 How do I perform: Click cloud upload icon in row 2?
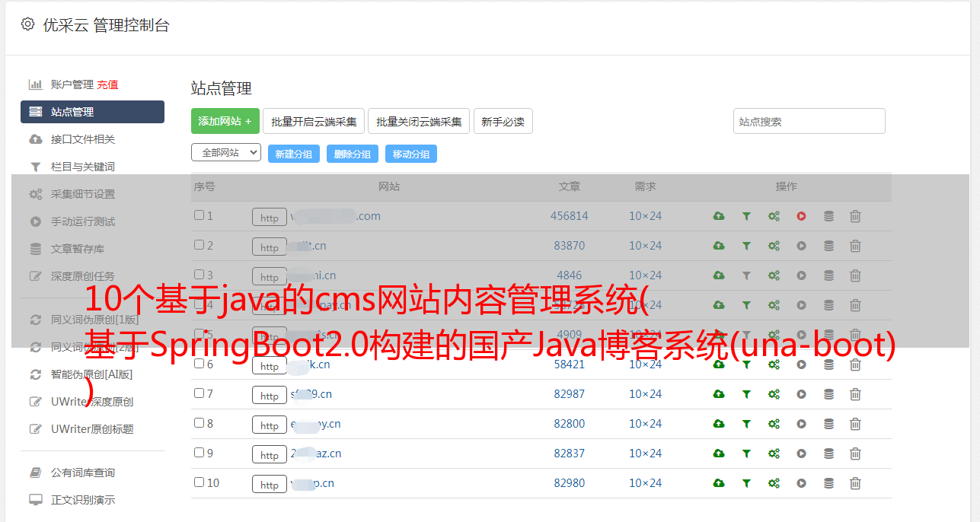tap(719, 246)
